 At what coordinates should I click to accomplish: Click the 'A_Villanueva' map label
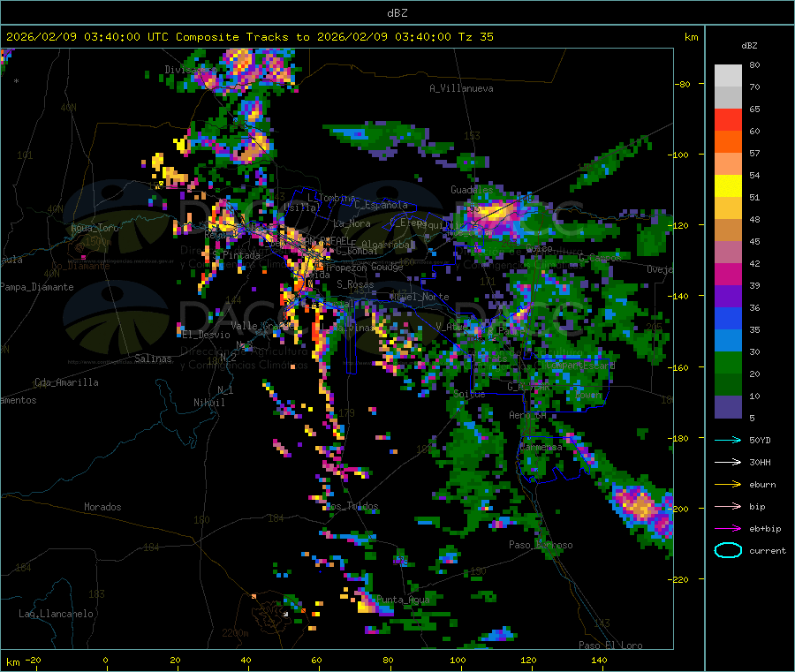point(461,88)
